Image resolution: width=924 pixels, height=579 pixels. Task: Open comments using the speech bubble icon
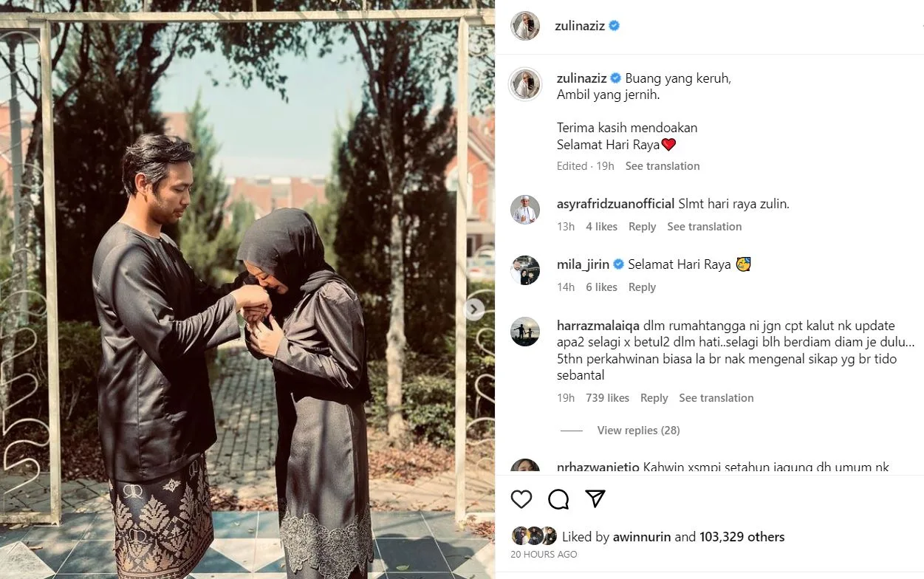click(558, 499)
